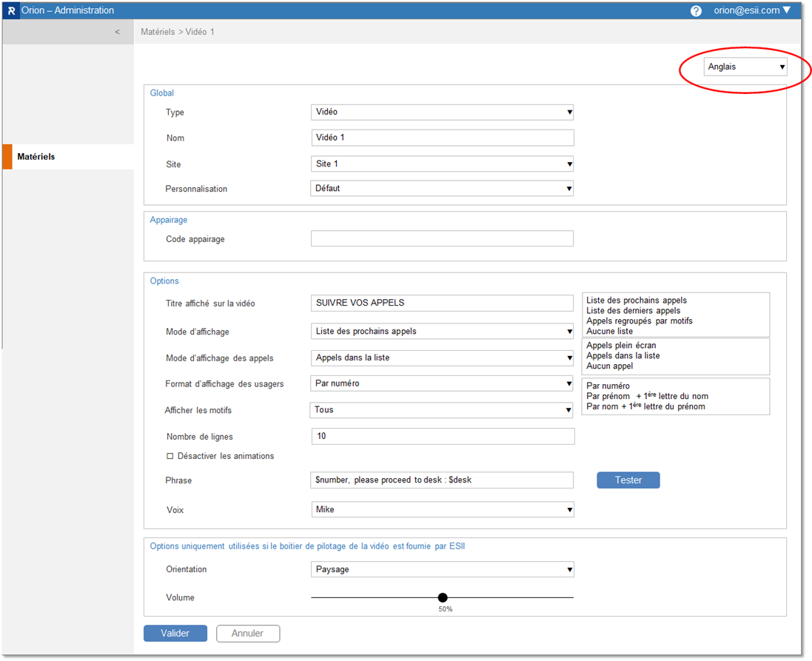Select the Matériels sidebar item
The image size is (812, 661).
click(x=68, y=156)
